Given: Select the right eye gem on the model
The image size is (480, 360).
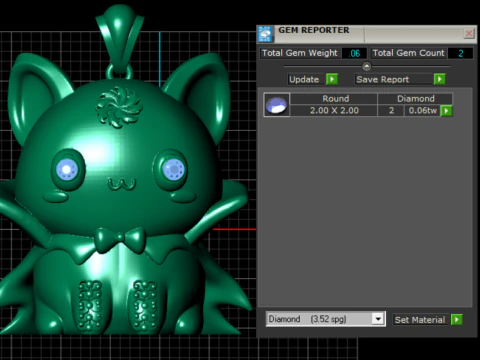Looking at the screenshot, I should (x=173, y=169).
